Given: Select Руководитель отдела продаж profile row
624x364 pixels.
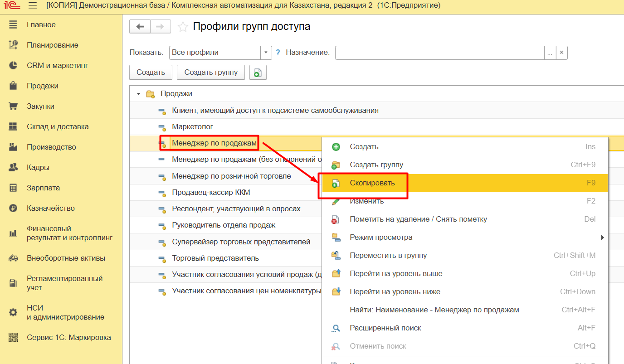Looking at the screenshot, I should (x=224, y=225).
